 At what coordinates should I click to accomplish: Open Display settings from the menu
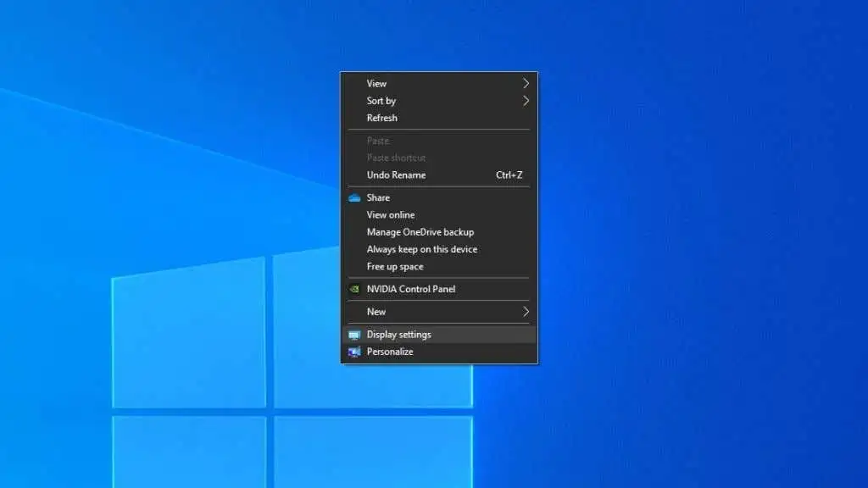click(x=439, y=334)
